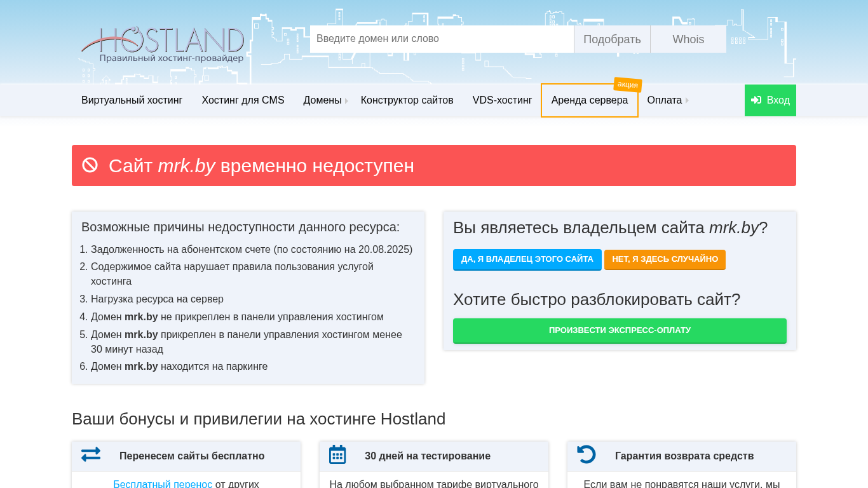Click 'Содержимое сайта нарушает правила' list item
The width and height of the screenshot is (868, 488).
click(x=232, y=274)
